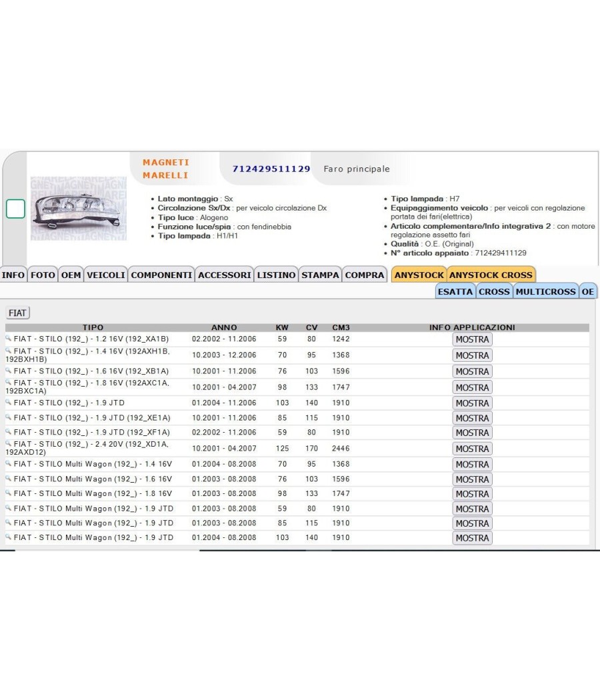The width and height of the screenshot is (600, 700).
Task: Click article number 712429511129
Action: (x=271, y=169)
